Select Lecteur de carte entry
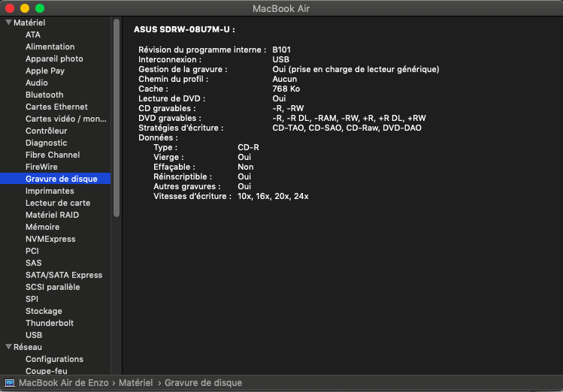 [x=58, y=203]
